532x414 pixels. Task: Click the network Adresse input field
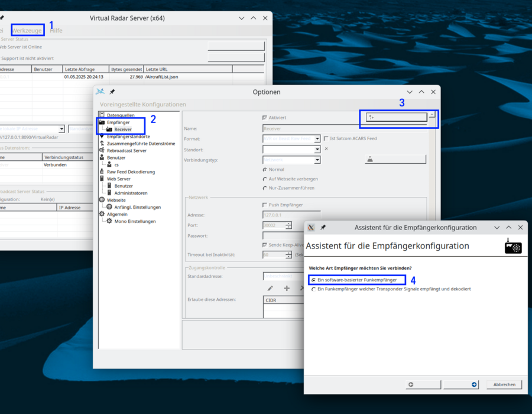tap(291, 215)
